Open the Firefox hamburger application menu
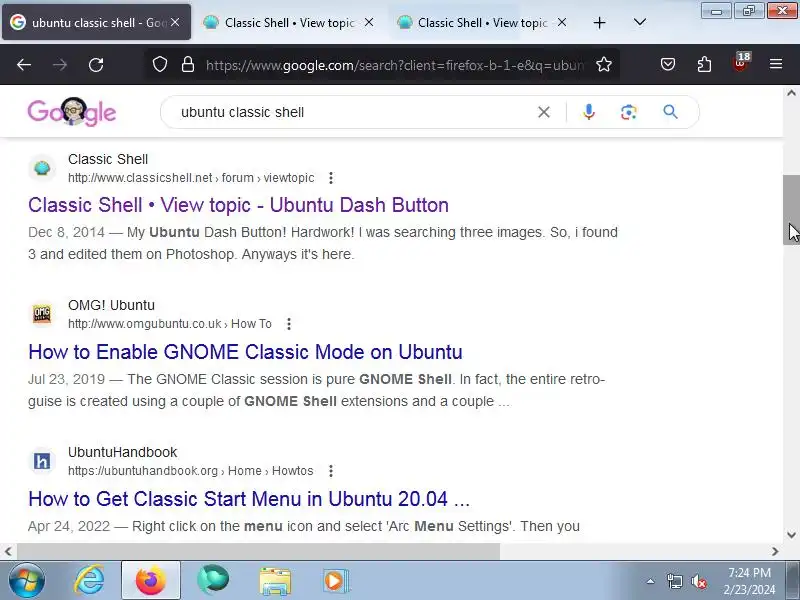Viewport: 800px width, 600px height. pos(776,65)
